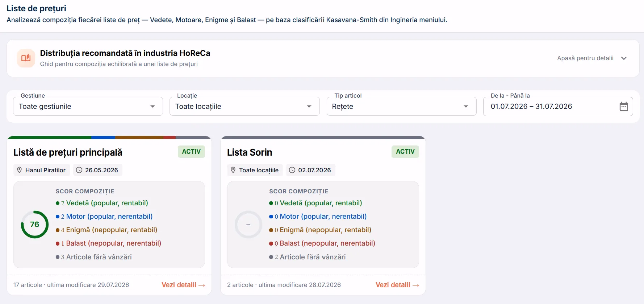Open the Tip articol dropdown

[401, 106]
